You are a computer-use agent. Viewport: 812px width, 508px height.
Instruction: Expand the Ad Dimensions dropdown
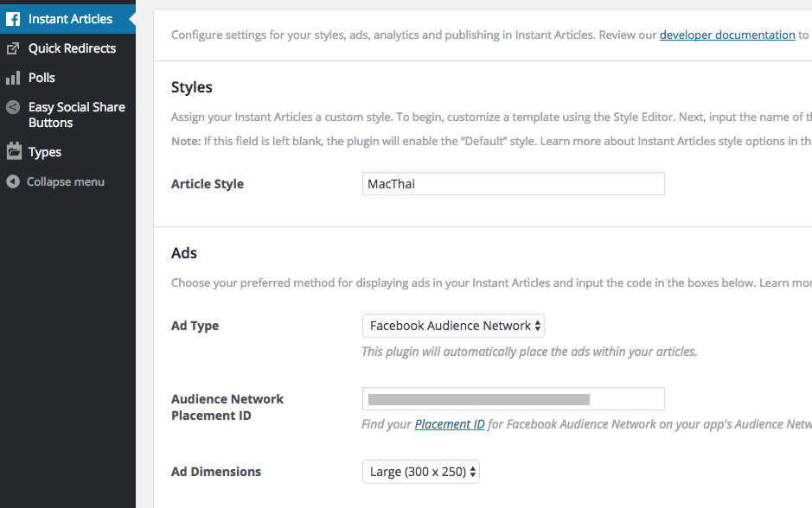pyautogui.click(x=420, y=472)
